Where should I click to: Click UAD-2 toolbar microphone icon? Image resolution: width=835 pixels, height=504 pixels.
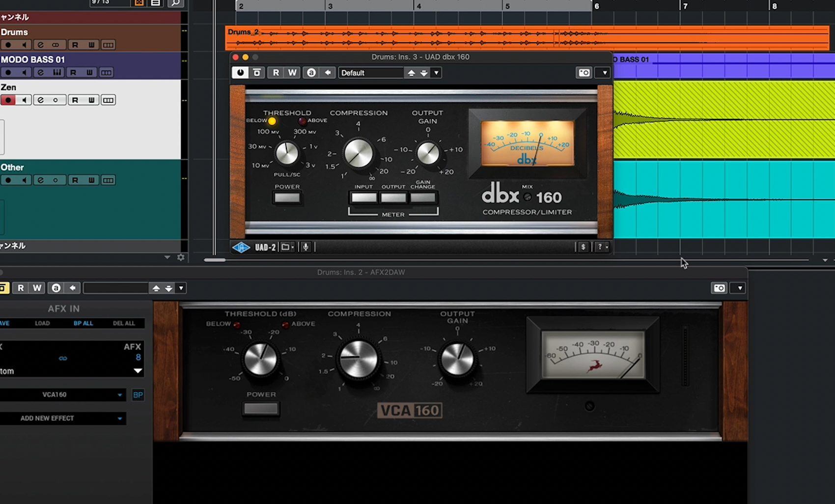click(306, 247)
